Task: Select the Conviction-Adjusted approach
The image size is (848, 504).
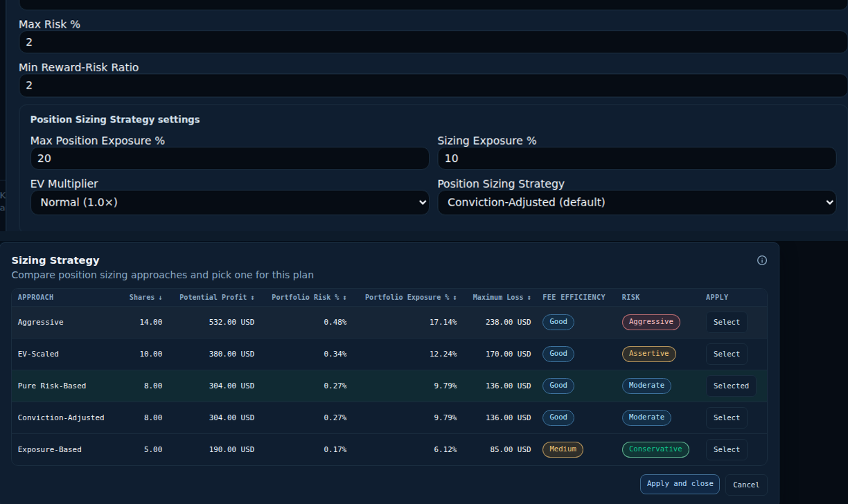Action: click(727, 417)
